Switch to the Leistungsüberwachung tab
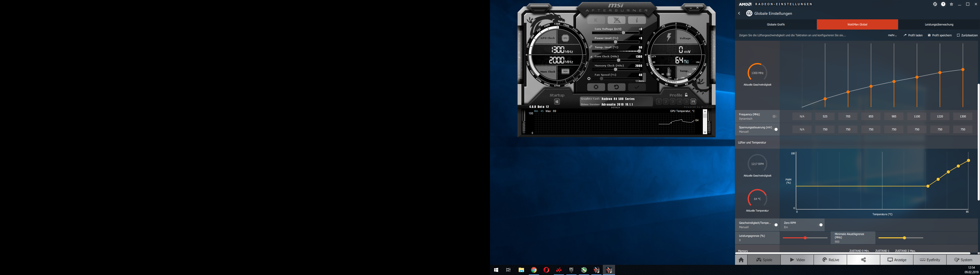The height and width of the screenshot is (275, 980). click(939, 24)
